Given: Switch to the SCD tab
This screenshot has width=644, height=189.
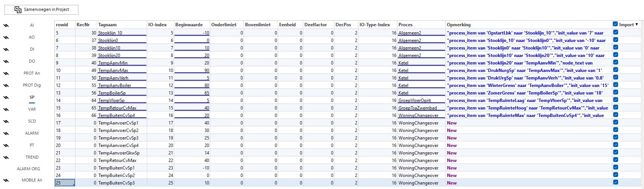Looking at the screenshot, I should [32, 121].
